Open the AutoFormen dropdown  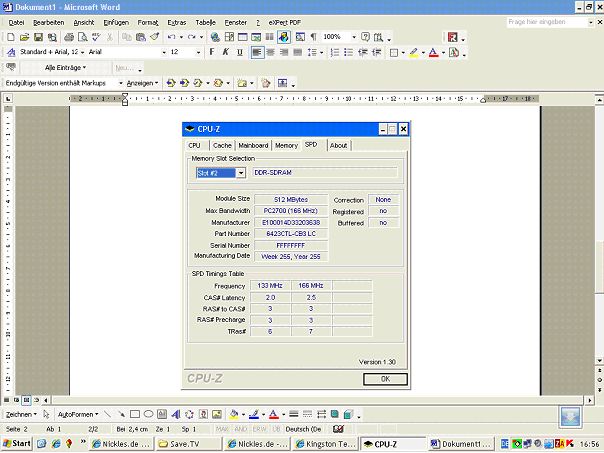tap(78, 414)
